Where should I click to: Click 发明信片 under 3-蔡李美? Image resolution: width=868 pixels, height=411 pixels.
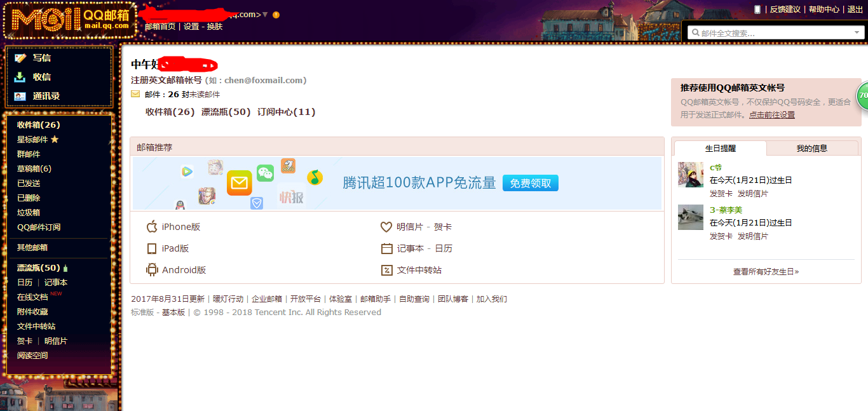[x=753, y=236]
